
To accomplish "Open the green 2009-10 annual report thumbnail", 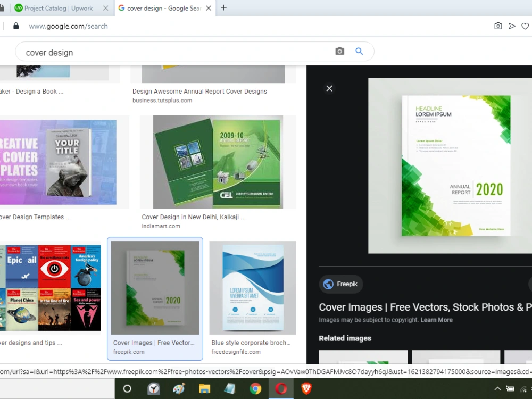I will pos(218,162).
